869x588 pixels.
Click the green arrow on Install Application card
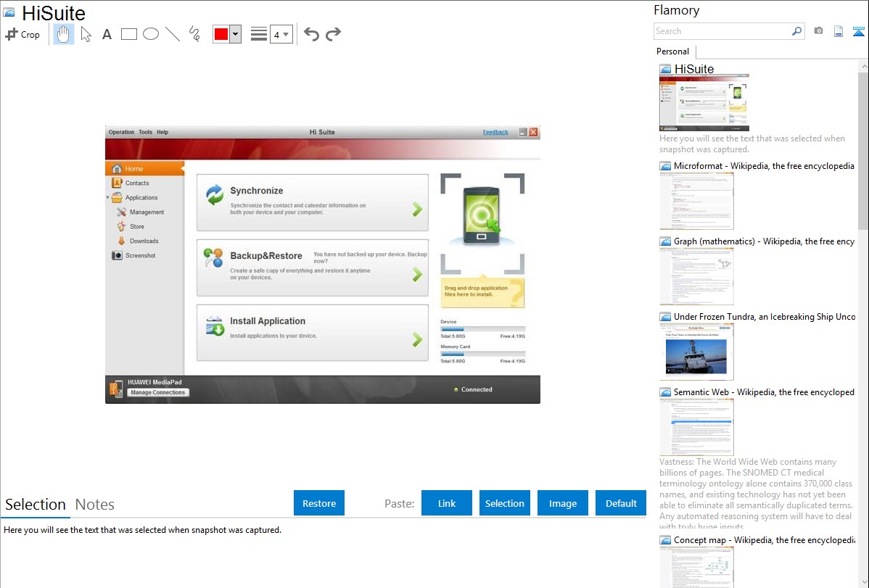pos(417,339)
